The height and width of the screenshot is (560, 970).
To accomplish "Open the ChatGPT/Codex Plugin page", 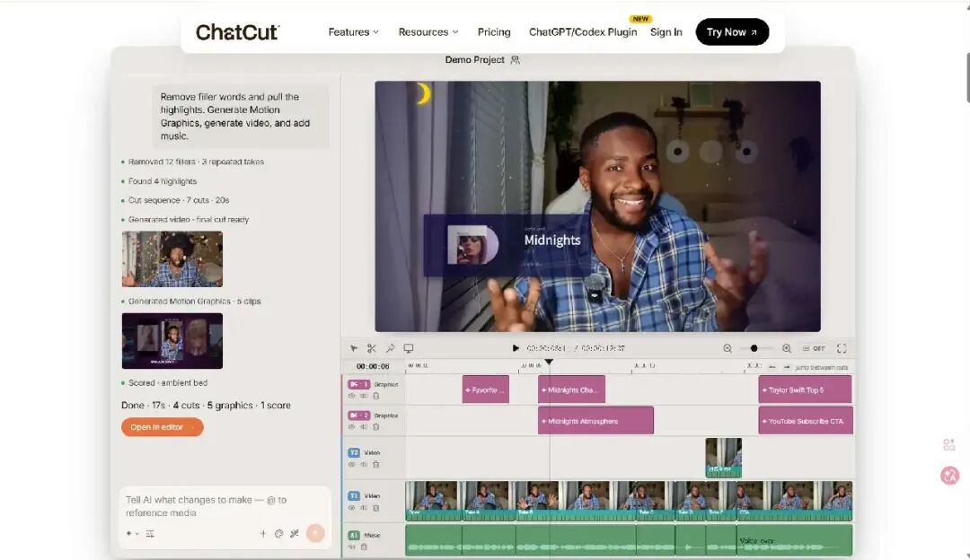I will point(582,32).
